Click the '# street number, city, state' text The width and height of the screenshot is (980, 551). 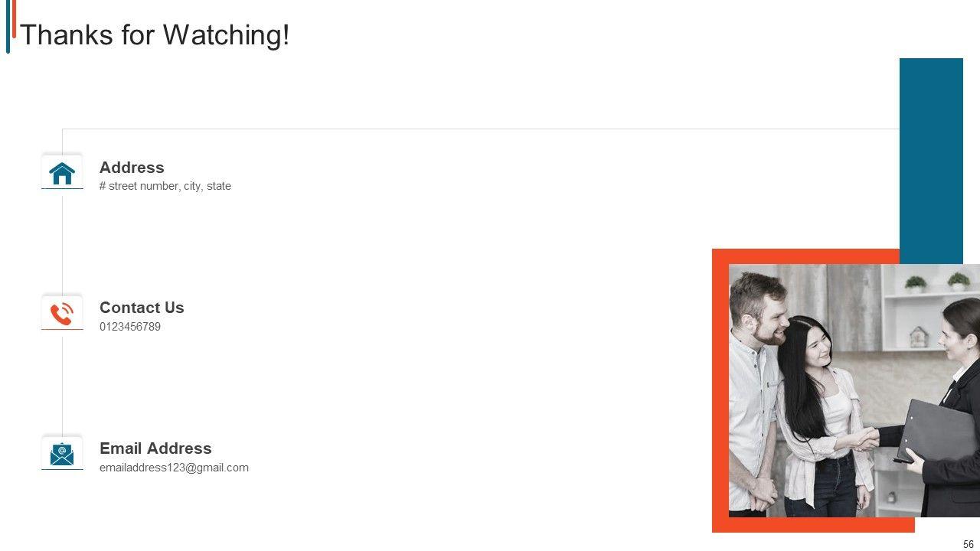tap(165, 186)
